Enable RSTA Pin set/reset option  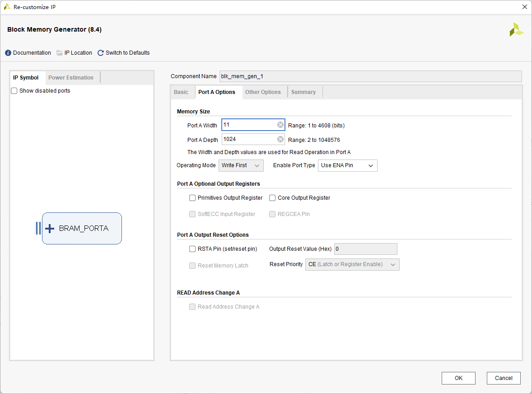pos(192,249)
